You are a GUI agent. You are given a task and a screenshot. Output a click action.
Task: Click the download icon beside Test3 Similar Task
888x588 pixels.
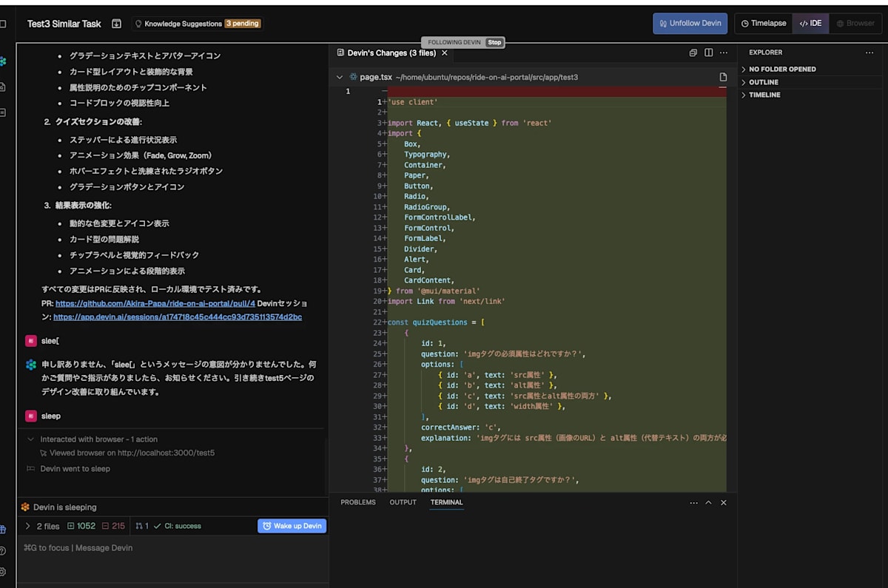(116, 24)
